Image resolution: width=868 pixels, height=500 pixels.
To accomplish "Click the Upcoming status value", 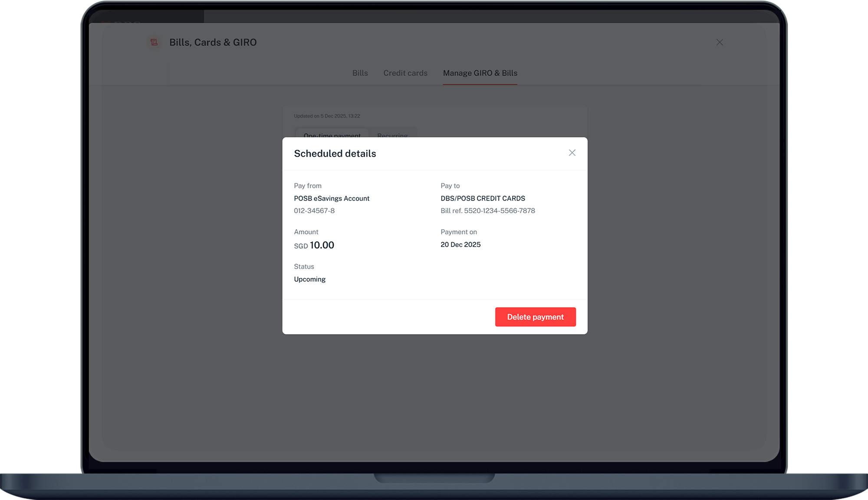I will tap(309, 279).
